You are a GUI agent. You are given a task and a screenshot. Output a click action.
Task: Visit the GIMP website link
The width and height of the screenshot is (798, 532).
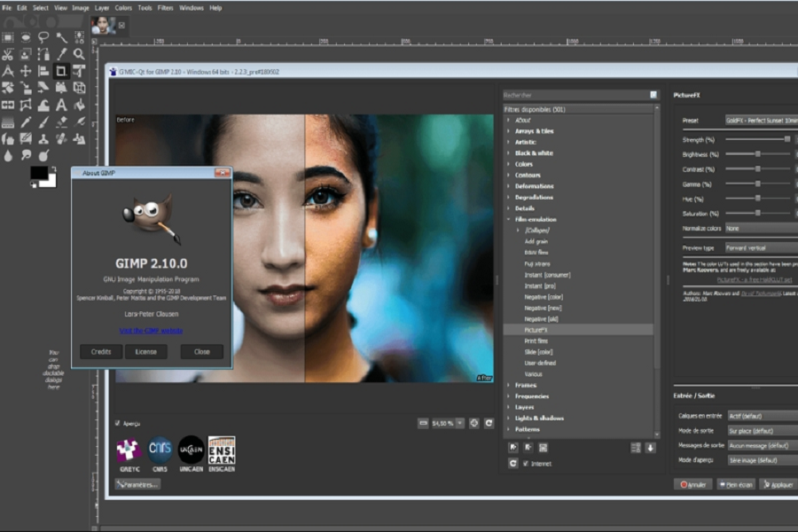click(x=151, y=331)
